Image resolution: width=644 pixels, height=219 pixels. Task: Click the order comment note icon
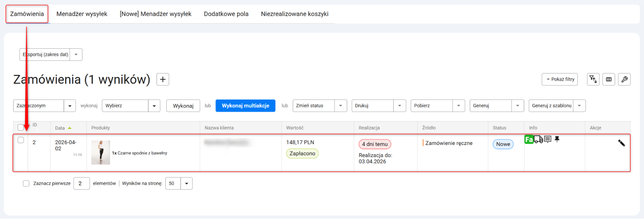point(548,139)
